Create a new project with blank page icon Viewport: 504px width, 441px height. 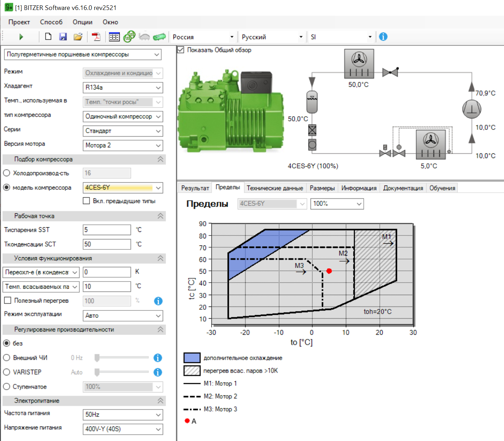[x=48, y=36]
